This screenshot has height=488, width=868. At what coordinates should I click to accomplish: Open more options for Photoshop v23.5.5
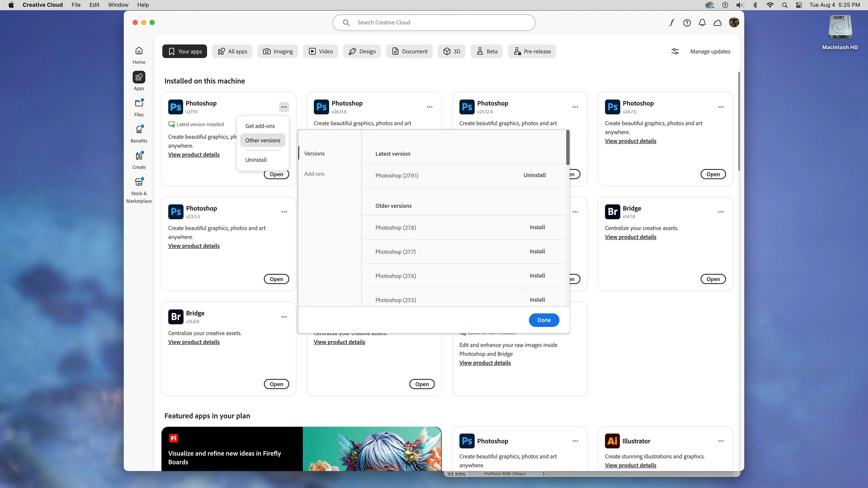[x=284, y=212]
